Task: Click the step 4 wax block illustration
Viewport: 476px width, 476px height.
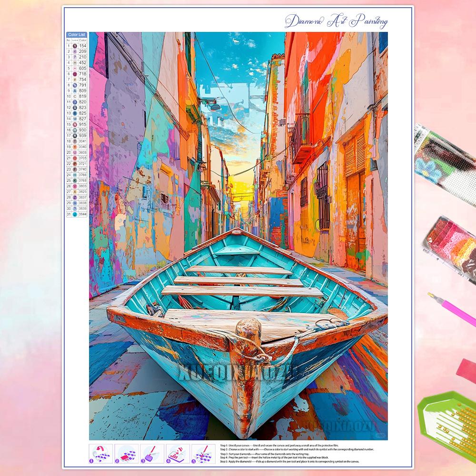Action: click(178, 454)
